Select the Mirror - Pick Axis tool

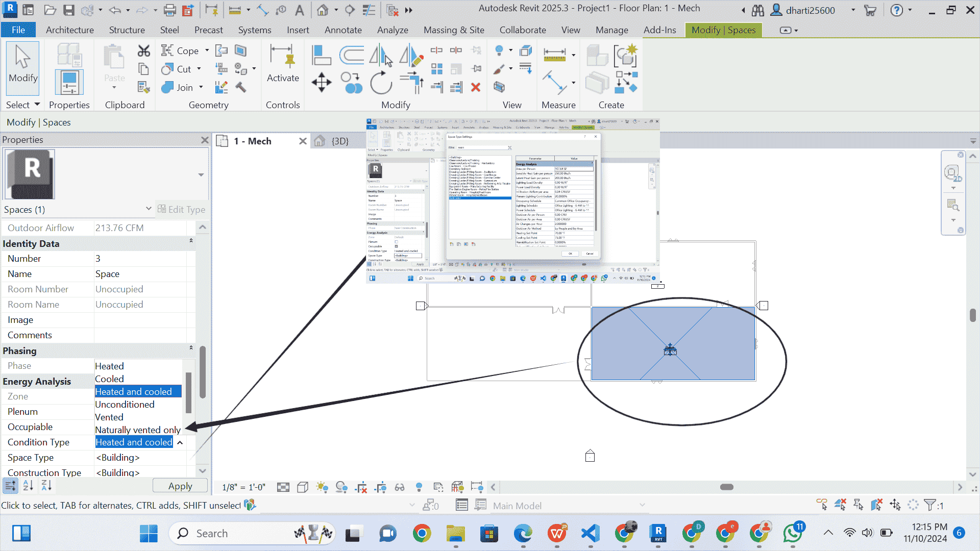(x=382, y=55)
